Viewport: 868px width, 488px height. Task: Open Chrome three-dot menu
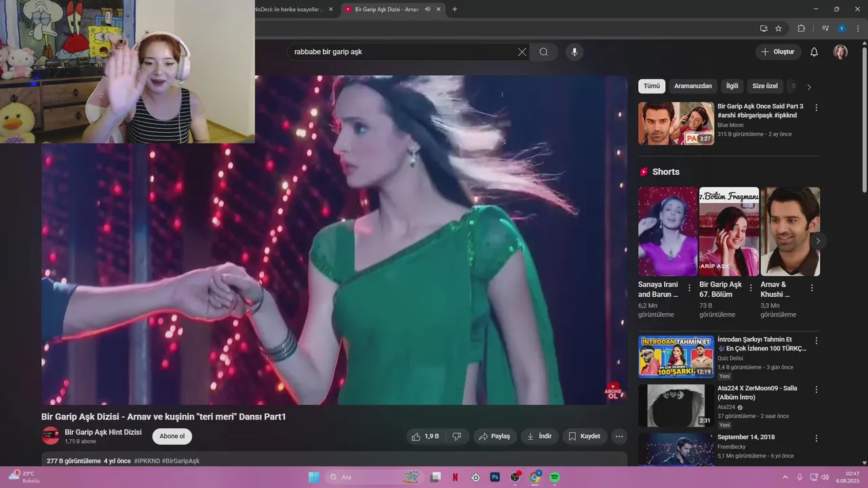pos(857,28)
